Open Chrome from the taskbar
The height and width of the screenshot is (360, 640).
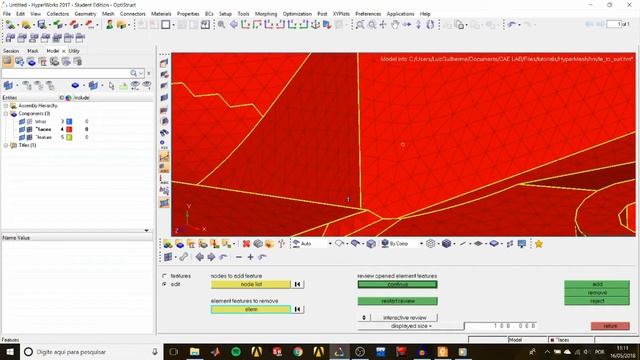click(x=298, y=351)
